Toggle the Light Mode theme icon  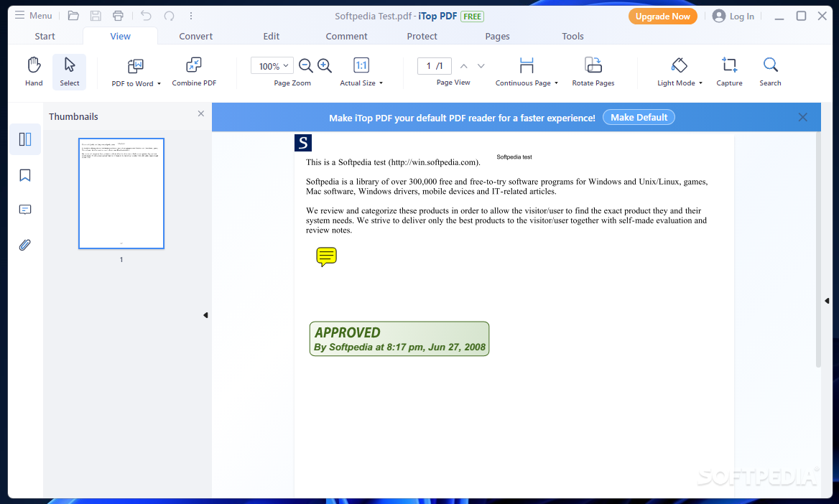pos(679,65)
